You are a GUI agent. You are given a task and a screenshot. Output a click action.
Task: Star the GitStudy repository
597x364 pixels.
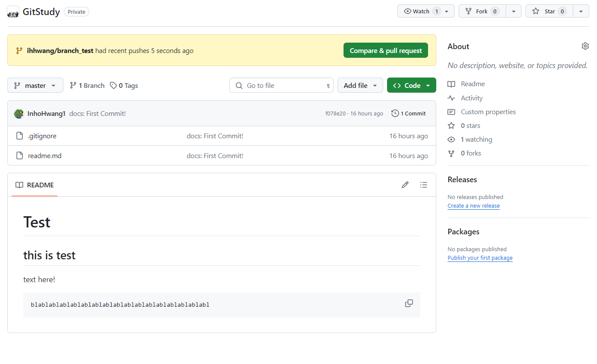click(549, 11)
